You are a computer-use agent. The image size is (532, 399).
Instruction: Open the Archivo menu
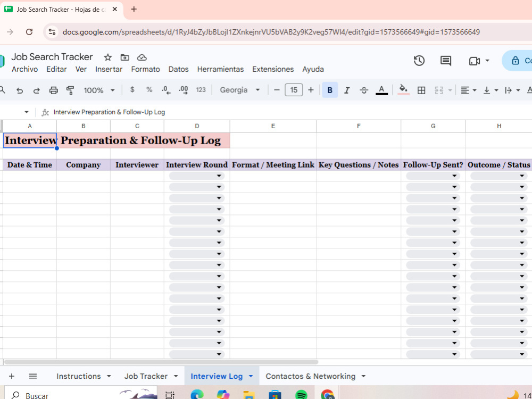[25, 69]
